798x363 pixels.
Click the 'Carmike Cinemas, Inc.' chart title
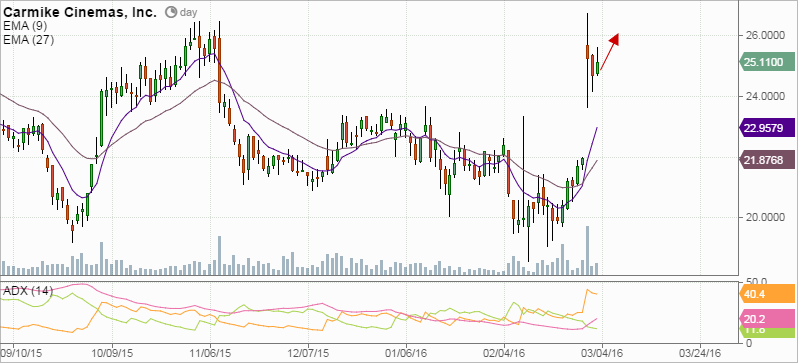[x=80, y=12]
